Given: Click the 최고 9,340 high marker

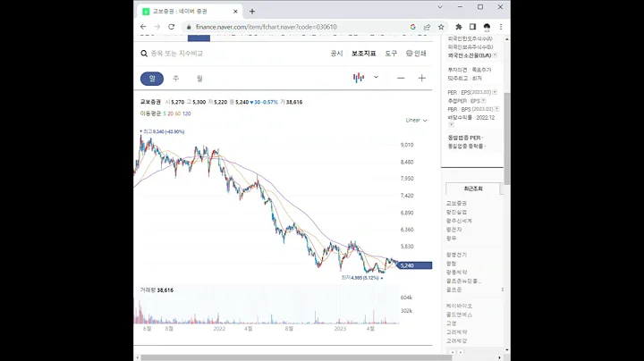Looking at the screenshot, I should [x=162, y=131].
